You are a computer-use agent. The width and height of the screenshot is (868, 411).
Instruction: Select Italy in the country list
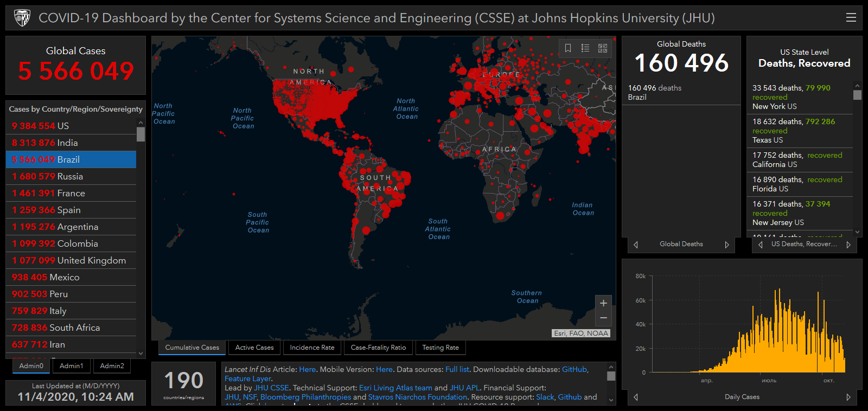[71, 311]
